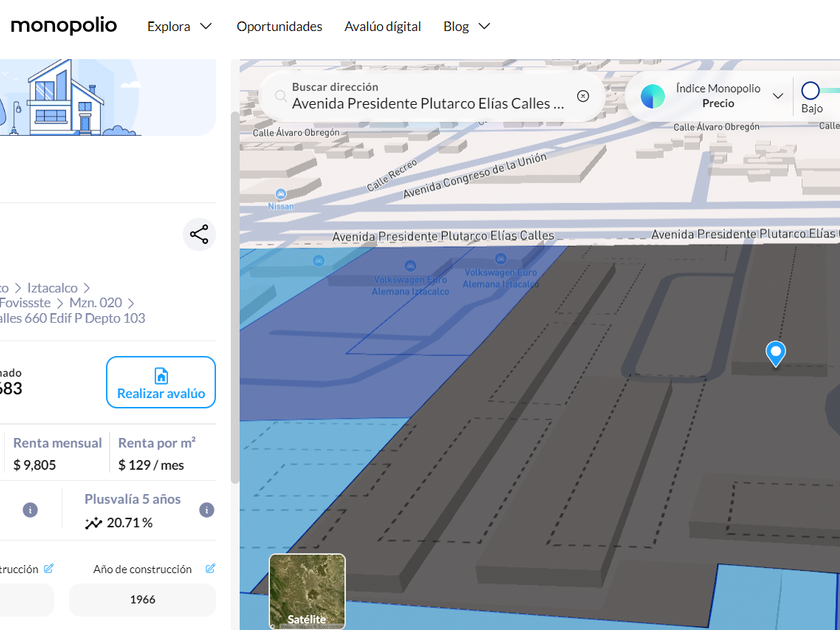The image size is (840, 630).
Task: Click the blue location pin on the map
Action: pos(775,352)
